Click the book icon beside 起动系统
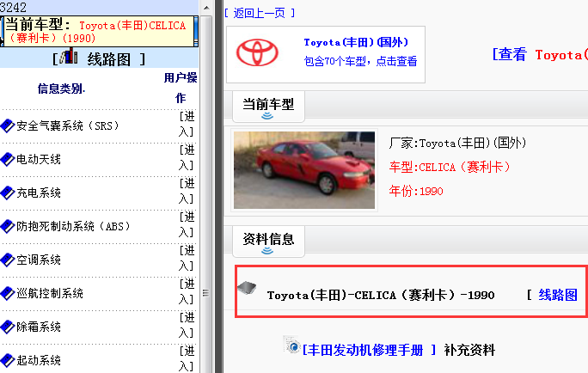588x373 pixels. (x=8, y=360)
